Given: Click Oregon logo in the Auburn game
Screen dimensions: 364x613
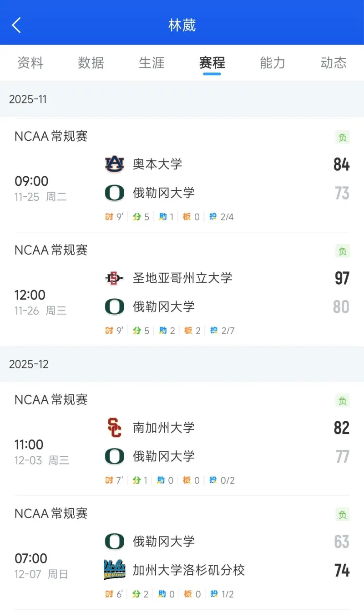Looking at the screenshot, I should point(114,193).
